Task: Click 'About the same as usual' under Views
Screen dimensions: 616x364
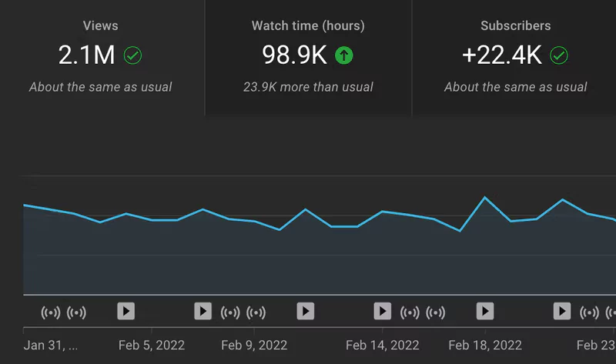Action: click(x=100, y=87)
